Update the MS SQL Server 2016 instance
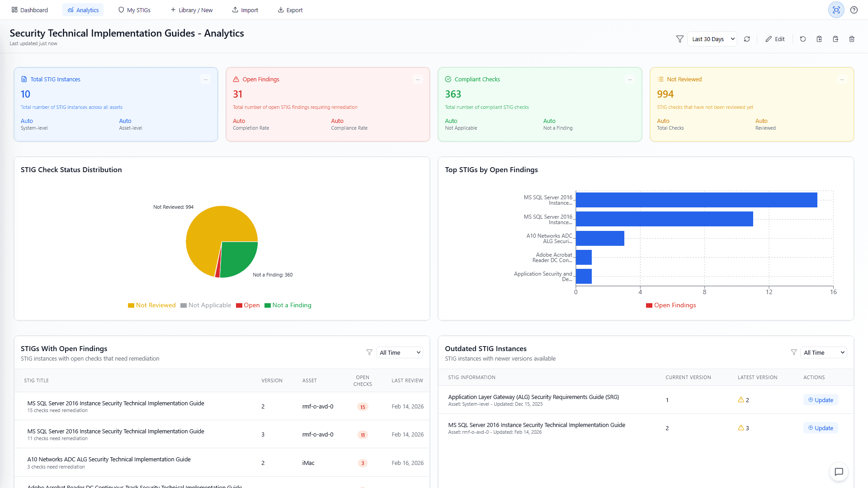The image size is (868, 488). (821, 427)
